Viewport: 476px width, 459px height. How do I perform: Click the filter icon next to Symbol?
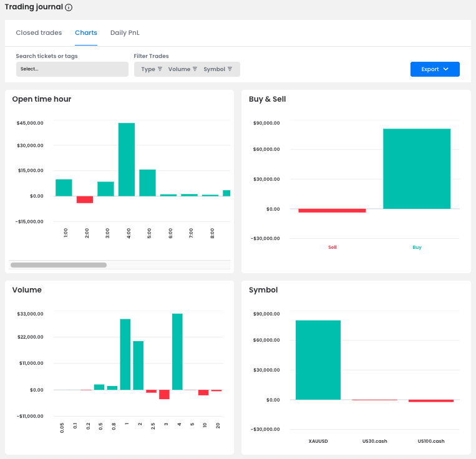pyautogui.click(x=230, y=69)
